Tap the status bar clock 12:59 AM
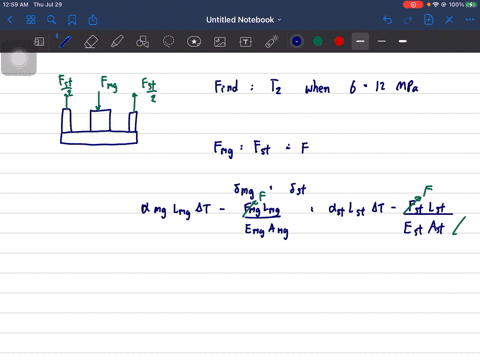The image size is (480, 360). point(15,5)
